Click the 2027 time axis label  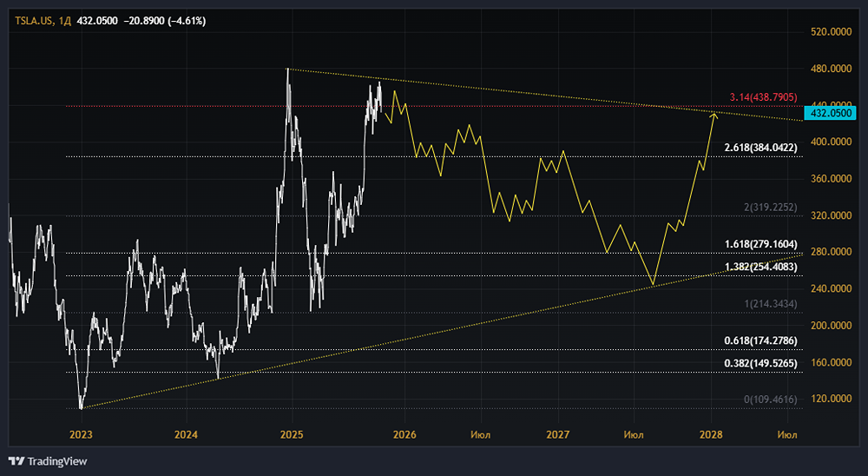point(558,434)
